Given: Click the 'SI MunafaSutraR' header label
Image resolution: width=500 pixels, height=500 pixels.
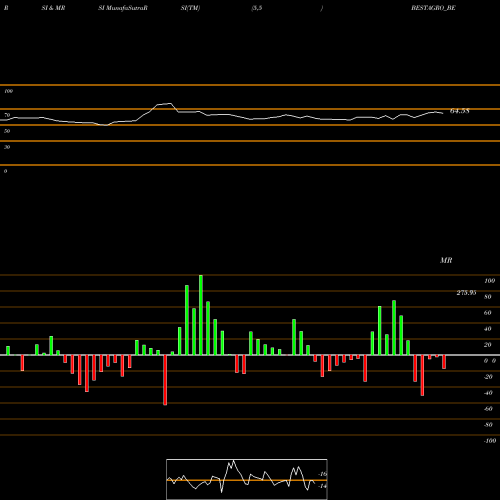Looking at the screenshot, I should pyautogui.click(x=123, y=8).
